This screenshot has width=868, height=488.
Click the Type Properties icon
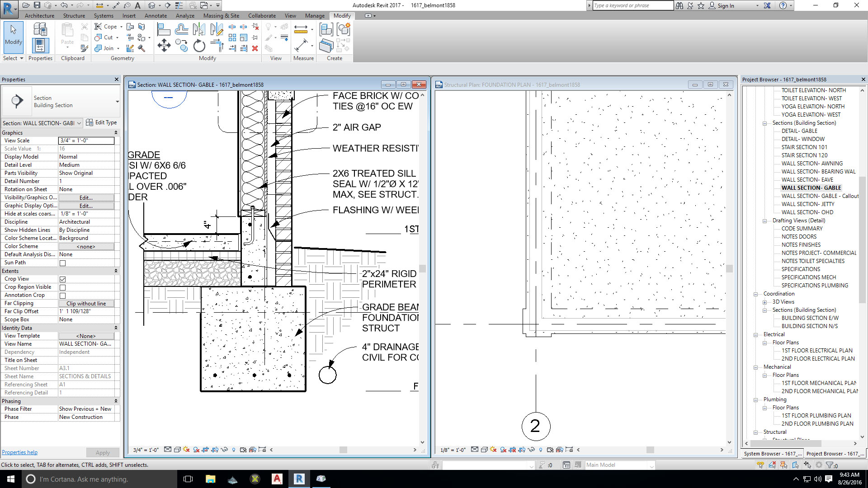coord(40,30)
